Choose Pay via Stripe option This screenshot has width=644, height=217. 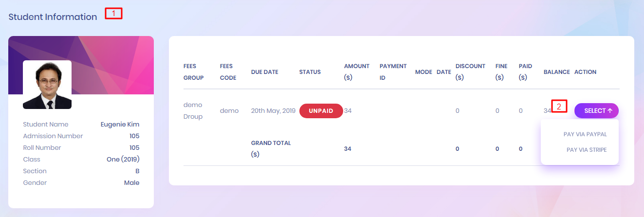587,150
